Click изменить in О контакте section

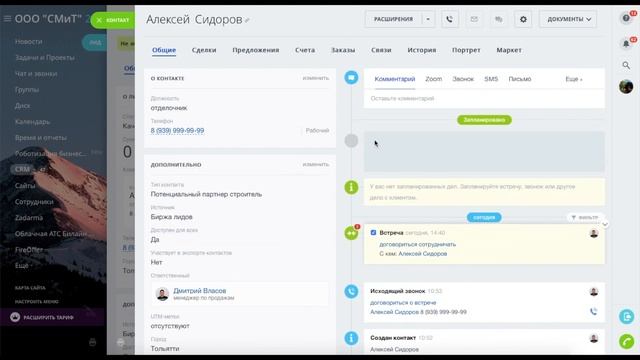point(316,78)
